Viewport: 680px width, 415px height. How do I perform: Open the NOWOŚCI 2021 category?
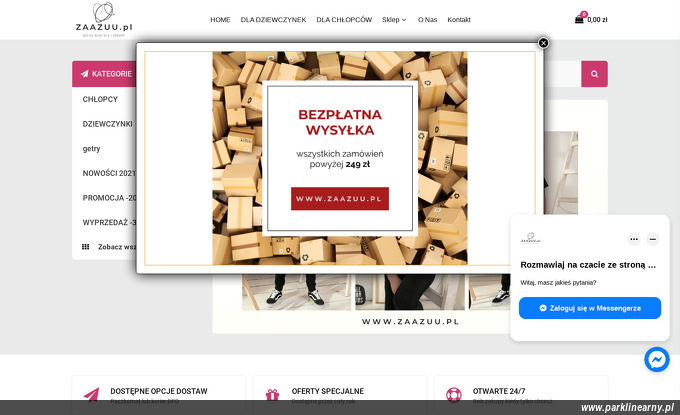[x=109, y=173]
